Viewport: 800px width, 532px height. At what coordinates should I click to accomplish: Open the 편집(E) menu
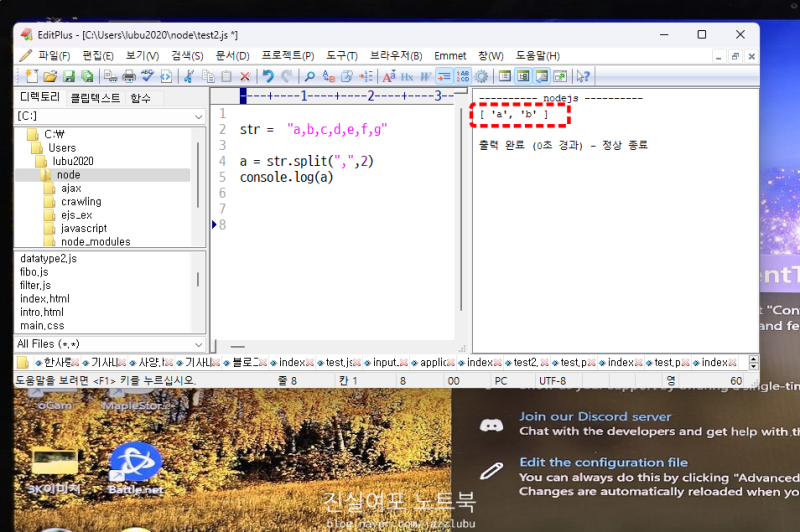point(98,56)
